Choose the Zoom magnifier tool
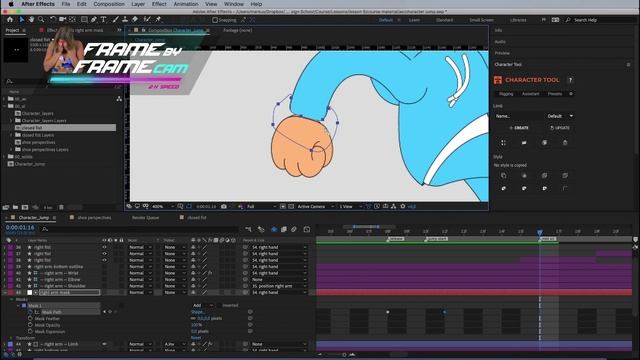 point(41,20)
